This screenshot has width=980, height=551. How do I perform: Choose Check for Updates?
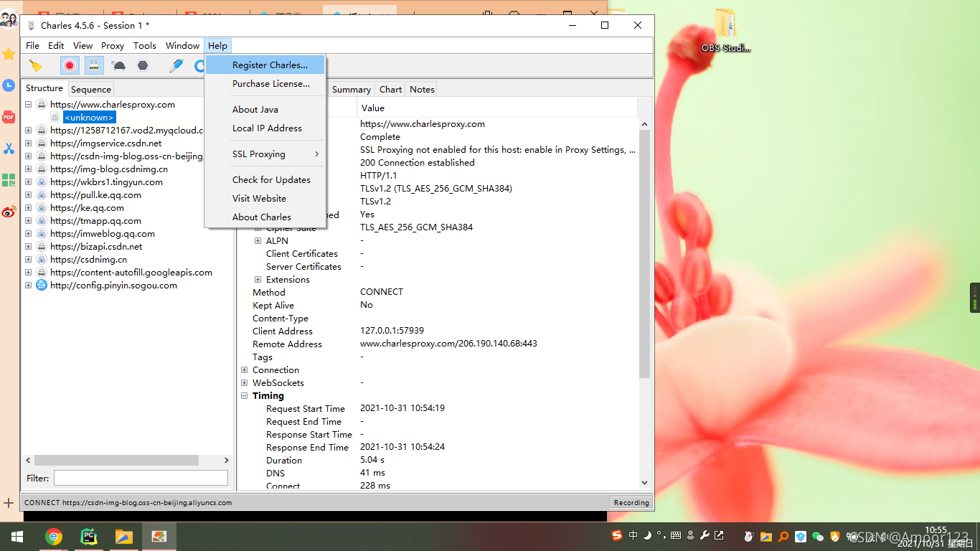(x=265, y=179)
